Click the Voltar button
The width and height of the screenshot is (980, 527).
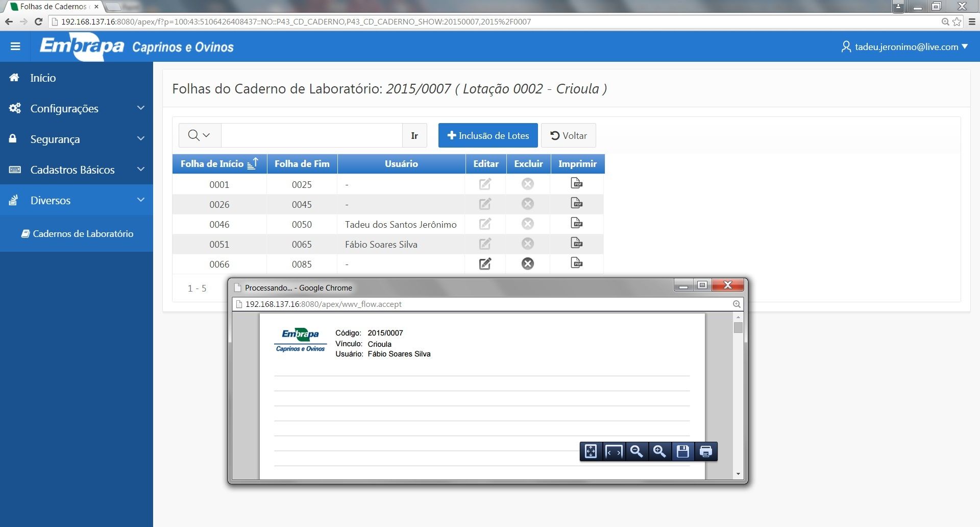tap(568, 135)
